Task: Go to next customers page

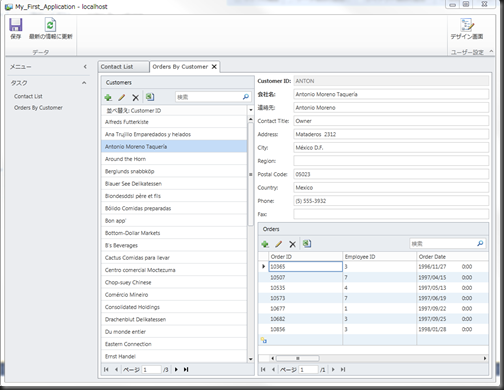Action: (176, 369)
